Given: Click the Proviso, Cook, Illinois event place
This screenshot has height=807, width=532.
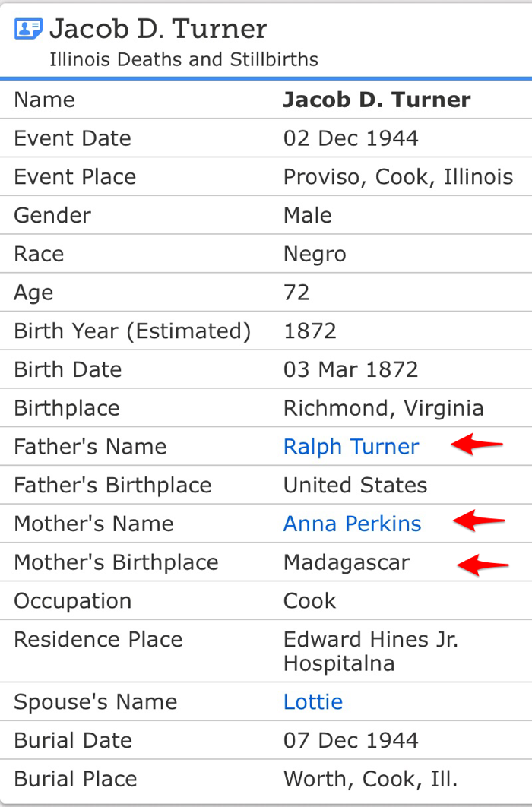Looking at the screenshot, I should click(398, 177).
